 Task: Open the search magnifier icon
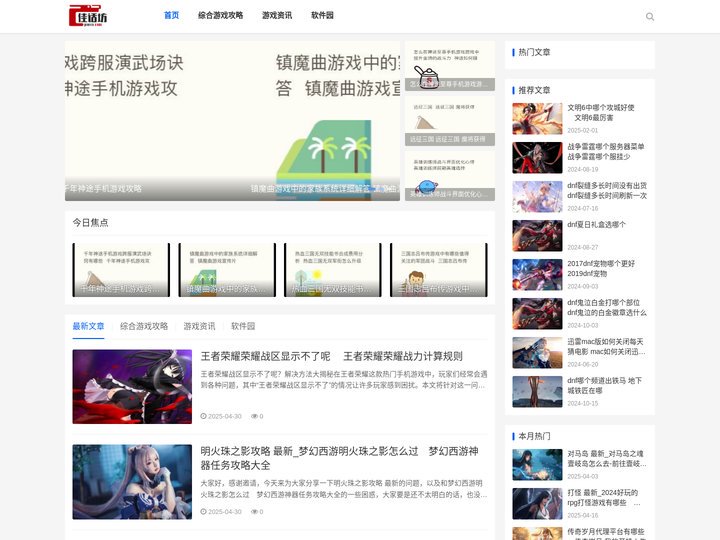point(650,17)
